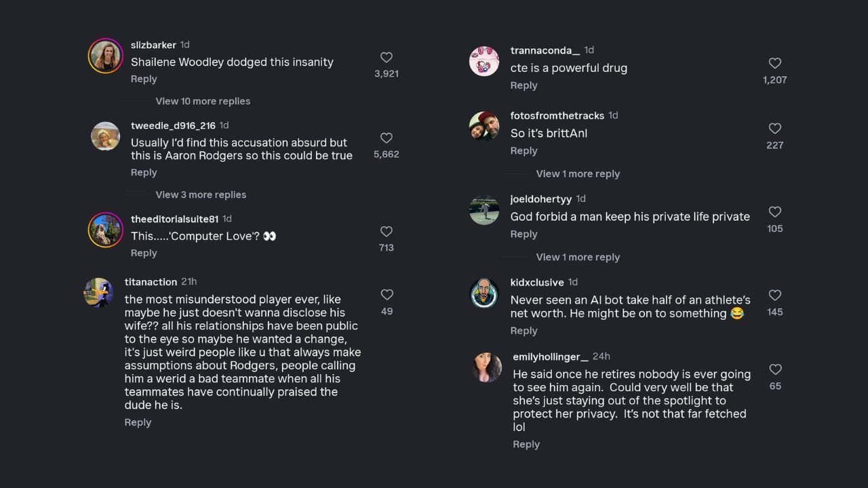The height and width of the screenshot is (488, 868).
Task: Heart trannaconda__'s 'cte is a powerful drug' comment
Action: tap(775, 63)
